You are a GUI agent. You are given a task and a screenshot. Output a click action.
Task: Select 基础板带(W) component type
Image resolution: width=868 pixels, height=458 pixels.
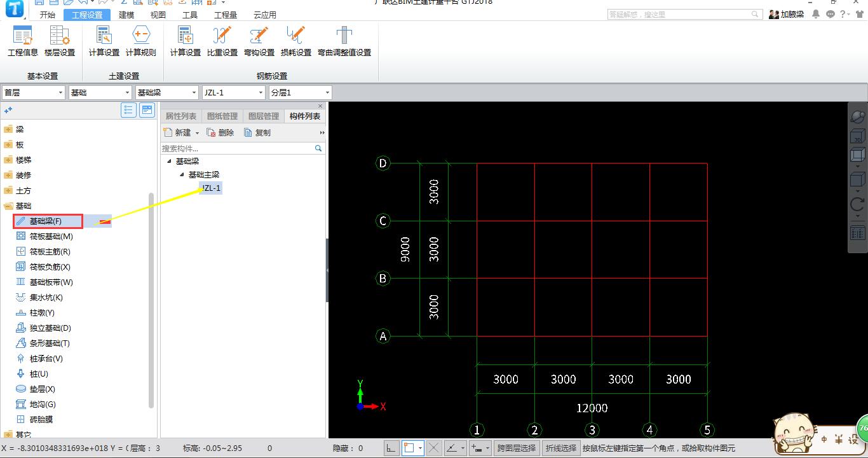pos(44,282)
